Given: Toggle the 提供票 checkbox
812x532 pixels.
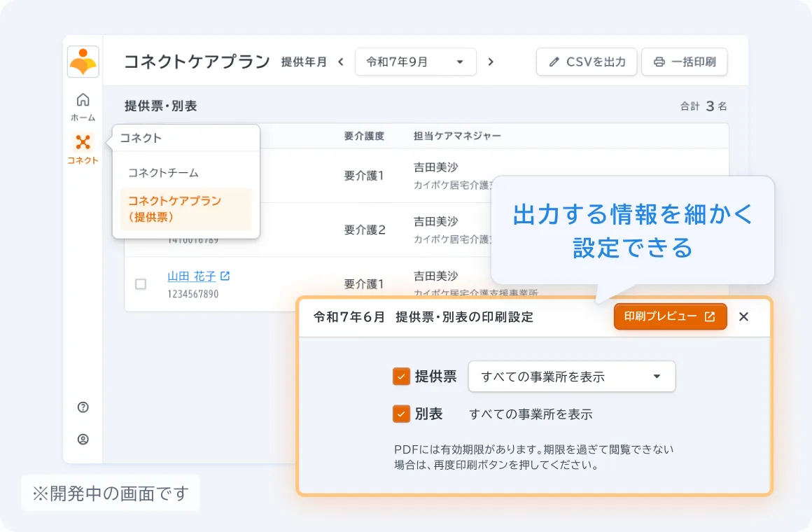Looking at the screenshot, I should click(x=401, y=377).
